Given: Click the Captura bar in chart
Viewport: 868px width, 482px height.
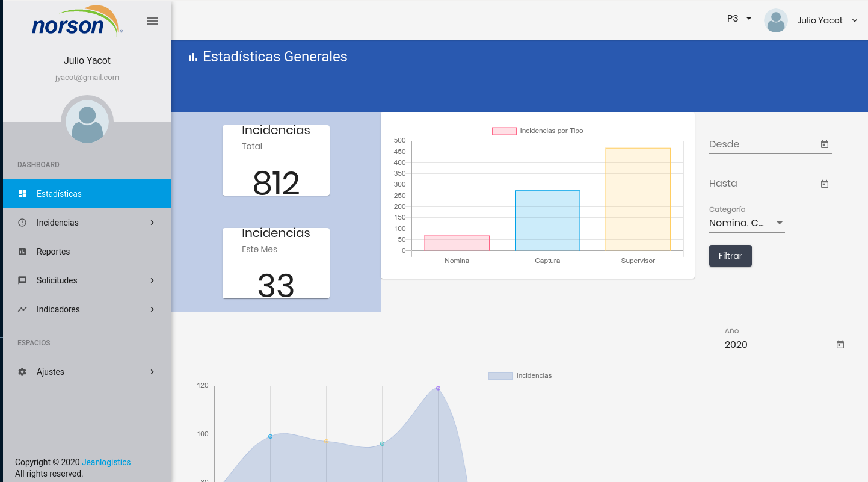Looking at the screenshot, I should 547,220.
